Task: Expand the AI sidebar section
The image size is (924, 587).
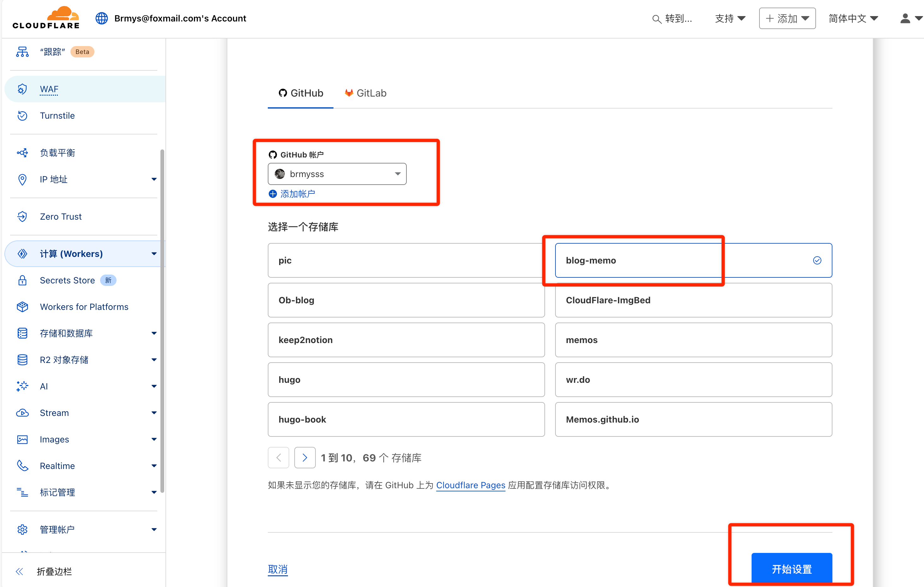Action: 154,386
